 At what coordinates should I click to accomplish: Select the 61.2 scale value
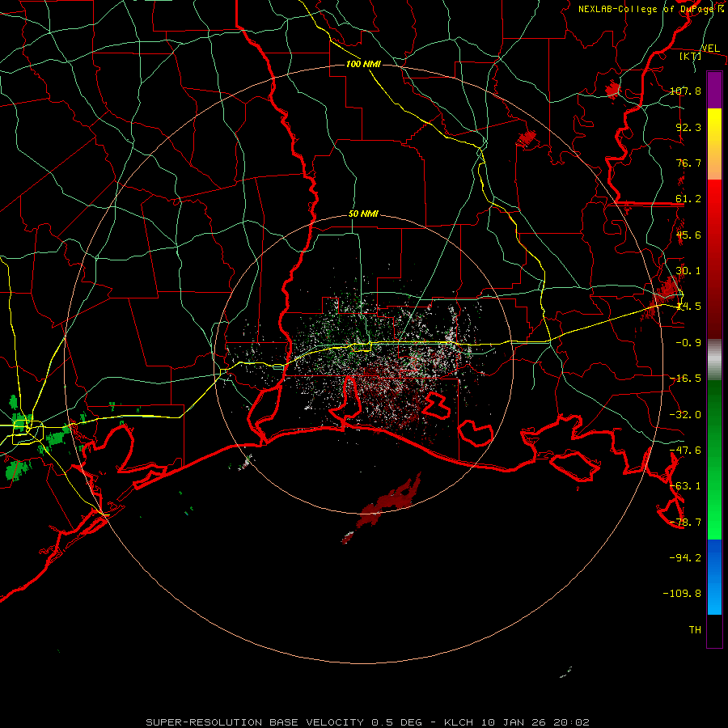click(688, 199)
